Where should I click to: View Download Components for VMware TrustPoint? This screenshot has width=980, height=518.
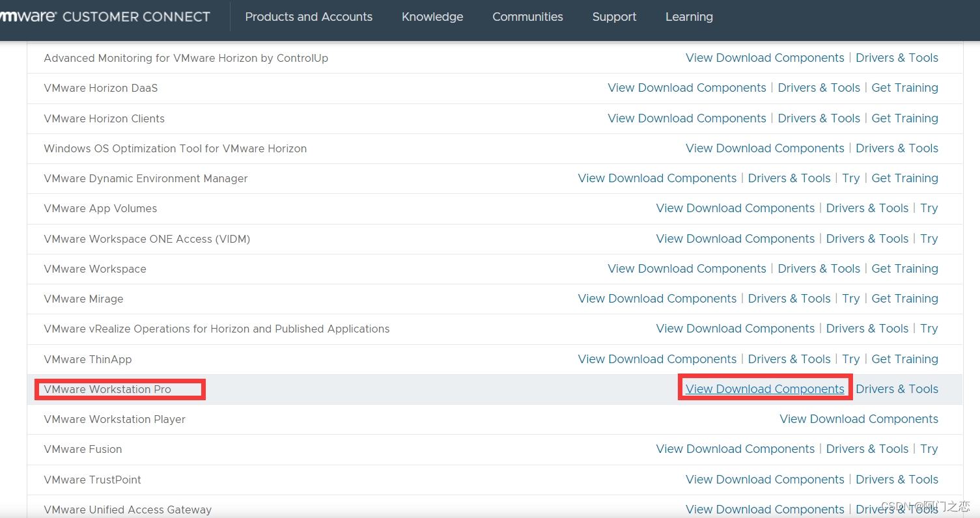coord(765,480)
